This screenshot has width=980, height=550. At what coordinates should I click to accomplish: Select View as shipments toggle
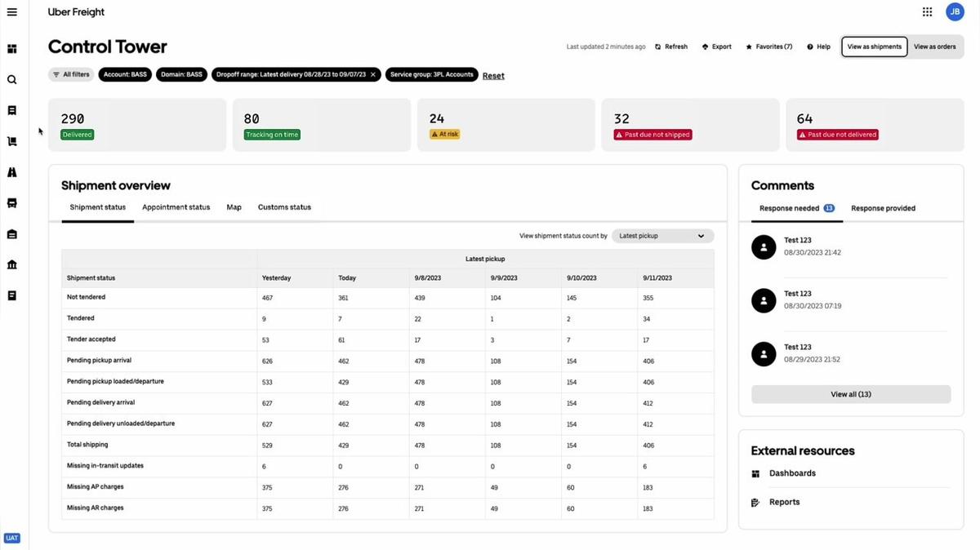tap(874, 47)
